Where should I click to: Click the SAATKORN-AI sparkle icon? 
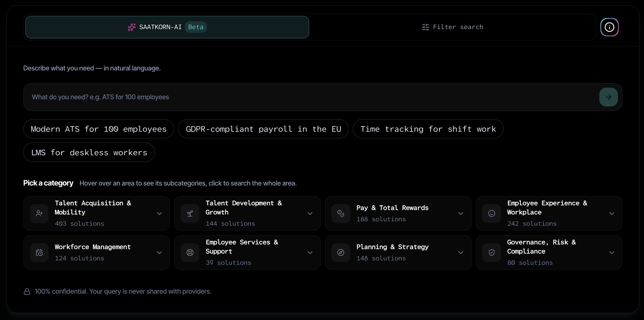[132, 27]
